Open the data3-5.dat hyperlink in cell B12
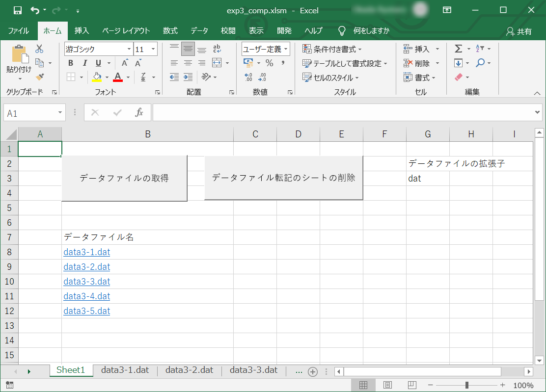Viewport: 546px width, 392px height. click(x=87, y=311)
